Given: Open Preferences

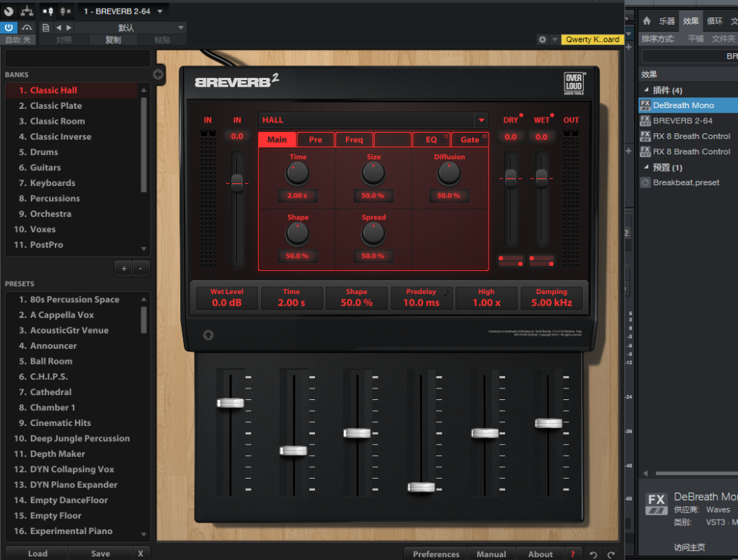Looking at the screenshot, I should pyautogui.click(x=436, y=554).
